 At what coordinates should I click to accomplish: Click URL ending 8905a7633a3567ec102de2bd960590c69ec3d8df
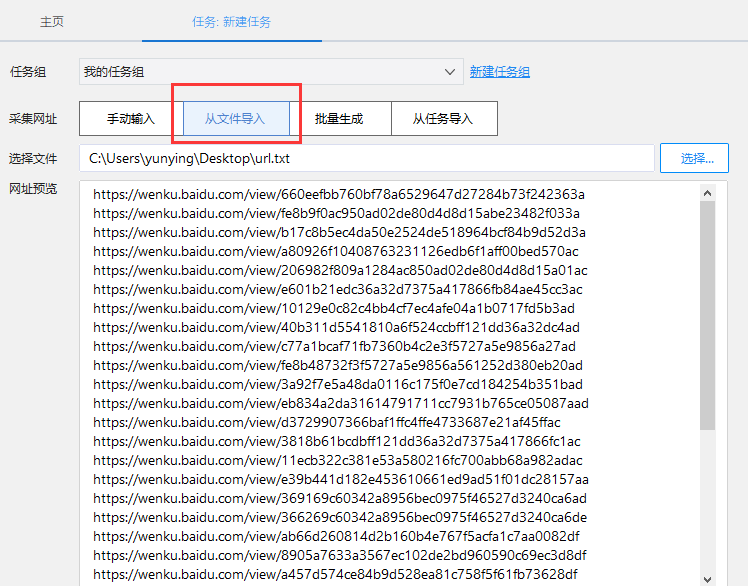[340, 556]
